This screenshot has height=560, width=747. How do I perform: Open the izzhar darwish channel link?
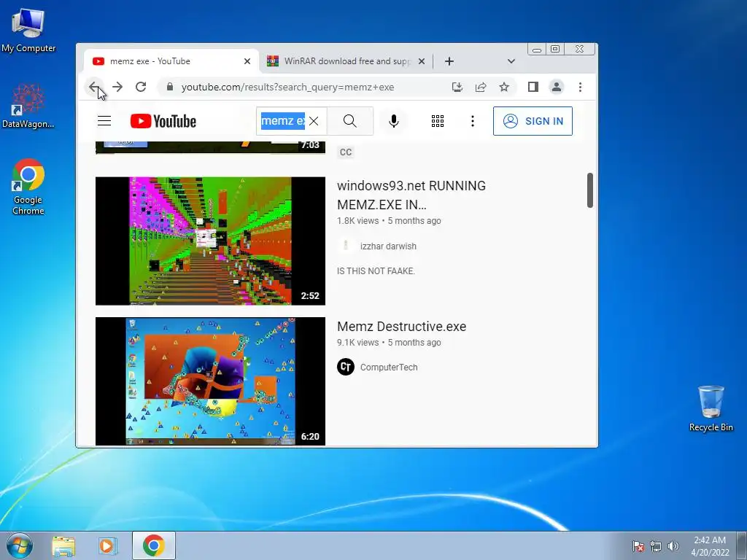coord(388,246)
